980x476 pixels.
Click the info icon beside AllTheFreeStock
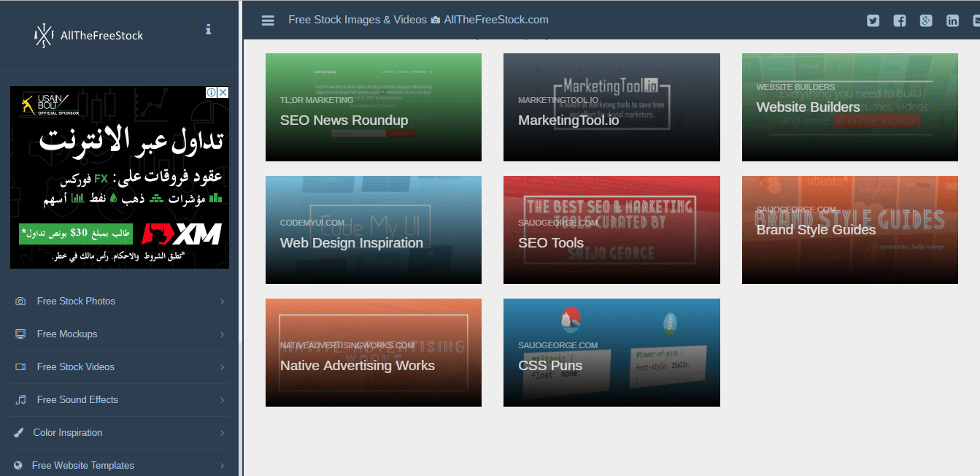[208, 29]
